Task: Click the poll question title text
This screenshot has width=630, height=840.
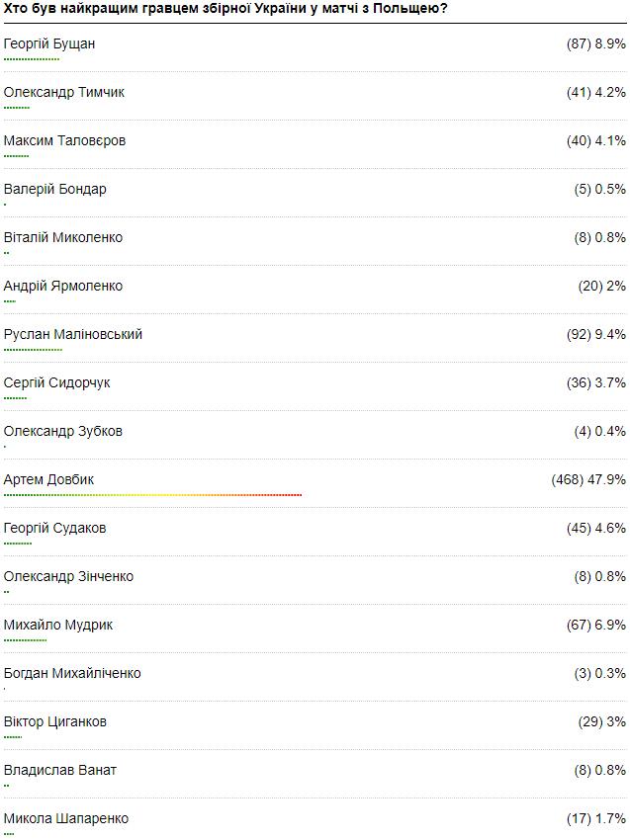Action: 225,9
